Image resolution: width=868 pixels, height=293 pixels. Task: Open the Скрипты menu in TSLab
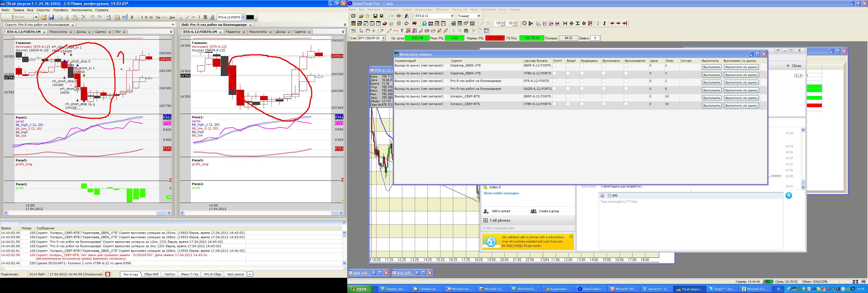pos(43,10)
